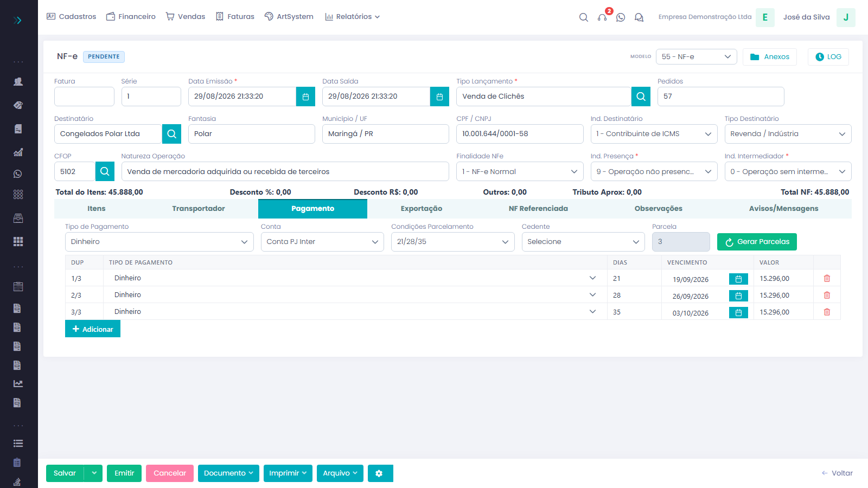Open the price tag sidebar icon

18,105
